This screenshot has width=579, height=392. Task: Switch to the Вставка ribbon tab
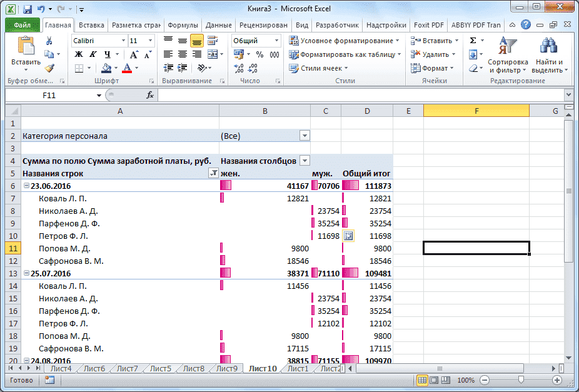91,25
